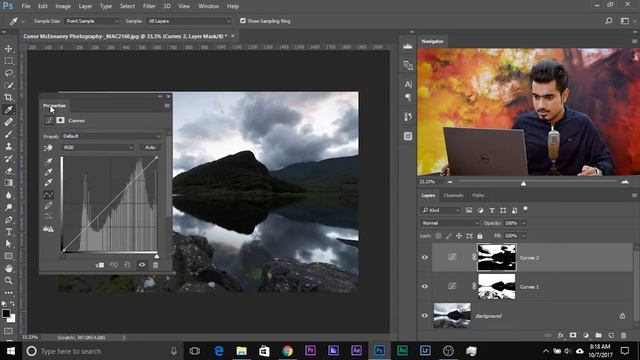Screen dimensions: 640x360
Task: Select the Quick Selection tool
Action: [x=9, y=85]
